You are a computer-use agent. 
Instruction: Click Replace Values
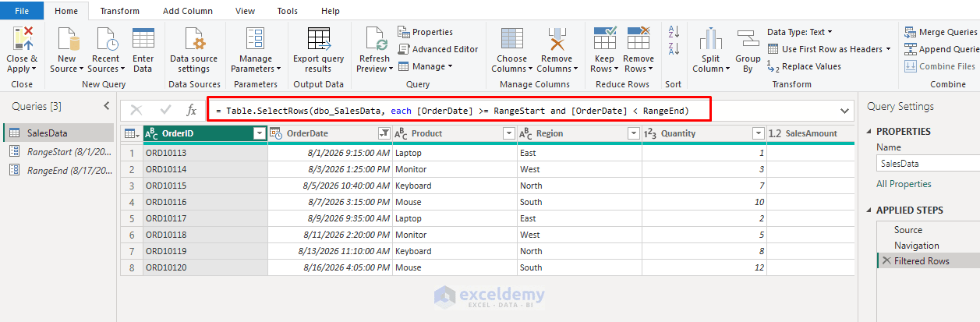point(804,66)
